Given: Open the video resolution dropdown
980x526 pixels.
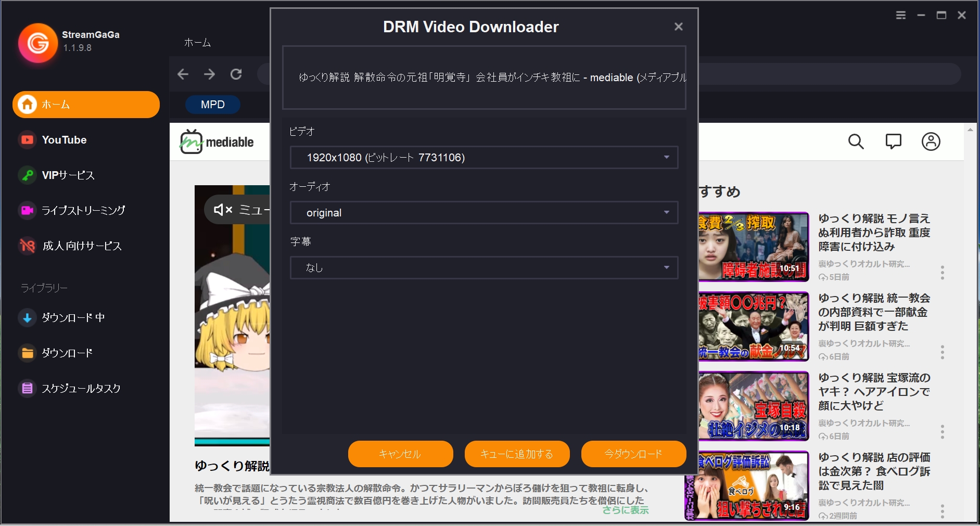Looking at the screenshot, I should click(x=483, y=157).
